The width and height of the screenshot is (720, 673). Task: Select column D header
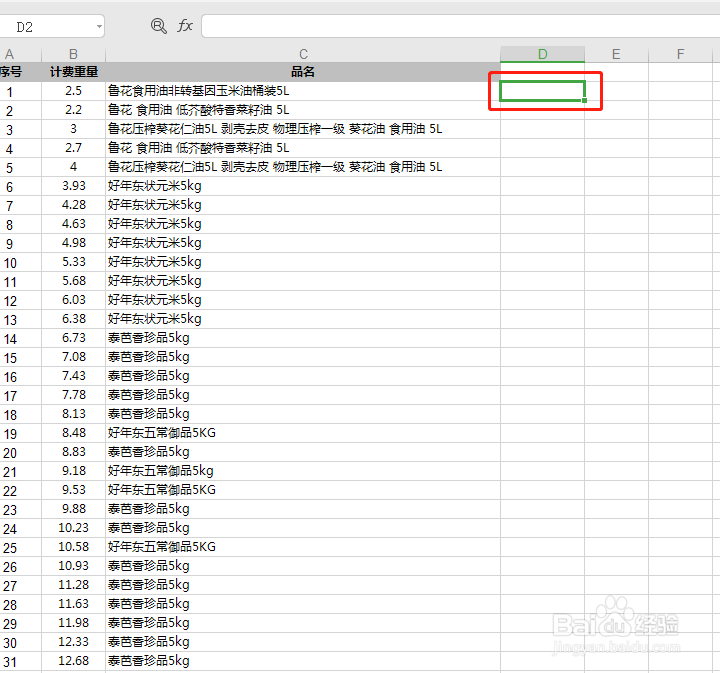[542, 54]
